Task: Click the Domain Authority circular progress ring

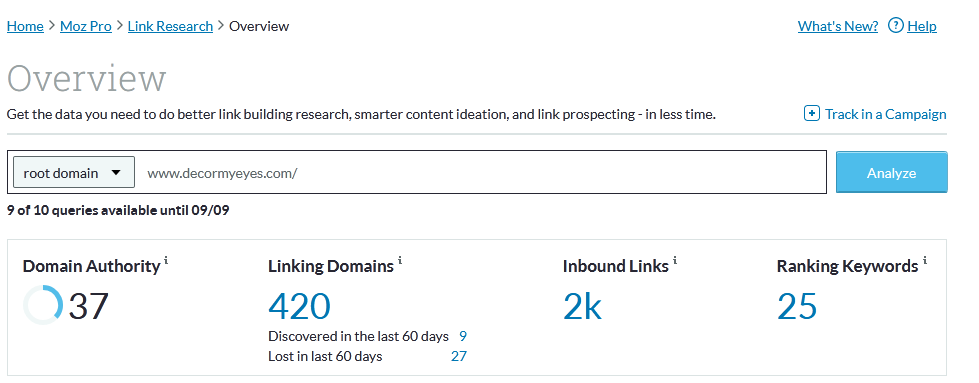Action: pos(43,305)
